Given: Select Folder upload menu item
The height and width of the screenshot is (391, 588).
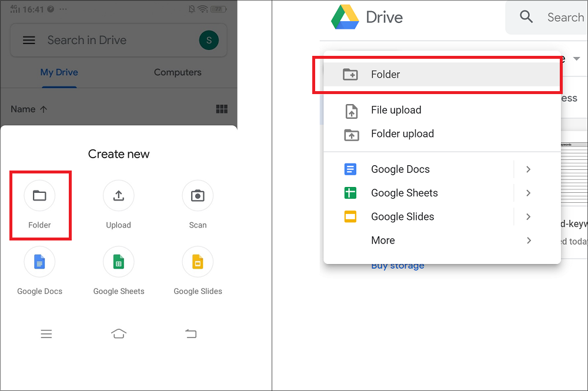Looking at the screenshot, I should (442, 134).
